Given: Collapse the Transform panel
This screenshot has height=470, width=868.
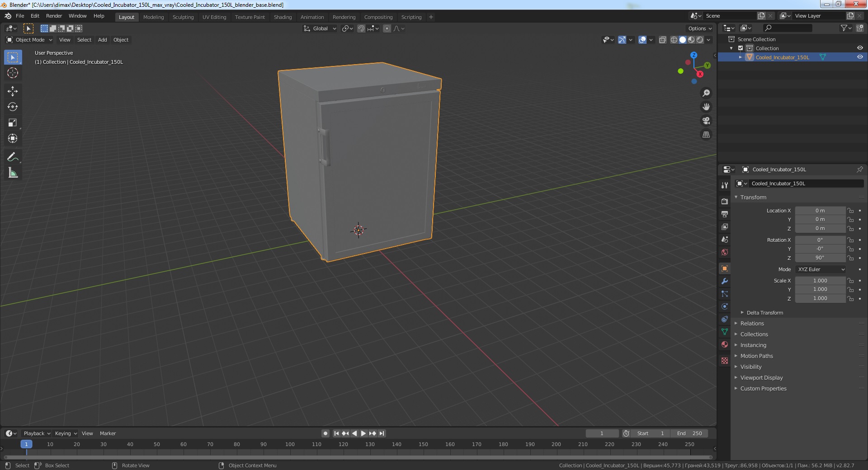Looking at the screenshot, I should click(x=753, y=197).
